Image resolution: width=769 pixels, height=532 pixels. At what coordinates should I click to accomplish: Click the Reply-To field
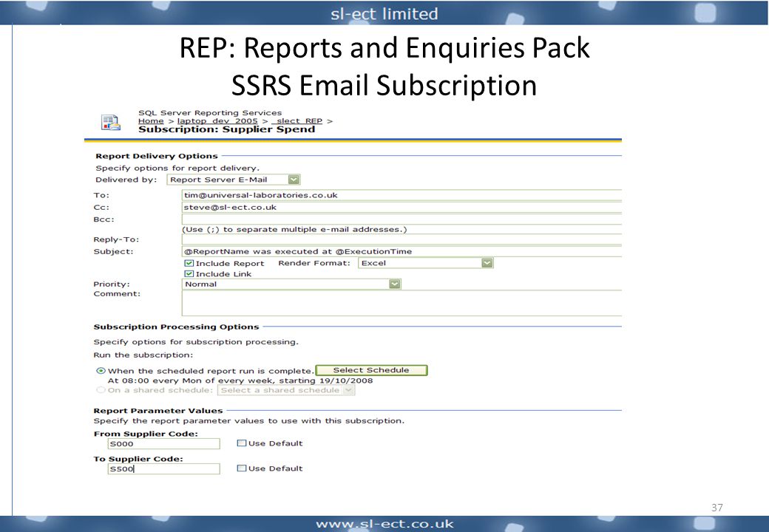pyautogui.click(x=402, y=239)
